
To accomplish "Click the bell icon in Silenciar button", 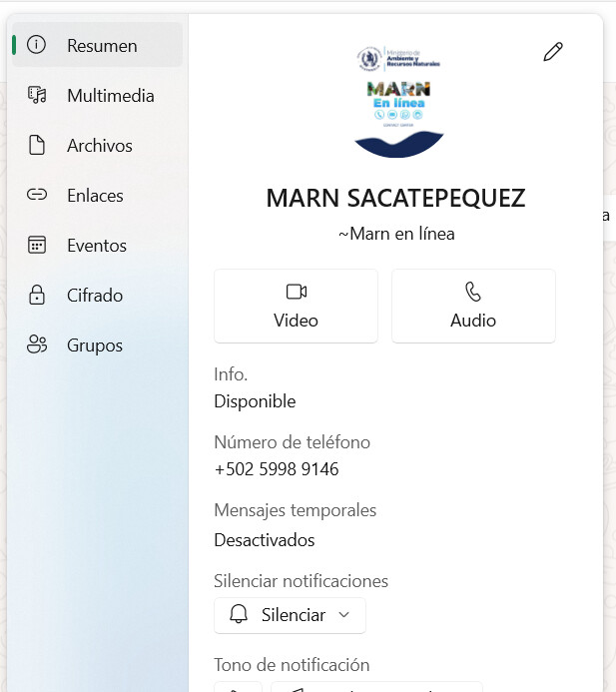I will click(239, 615).
